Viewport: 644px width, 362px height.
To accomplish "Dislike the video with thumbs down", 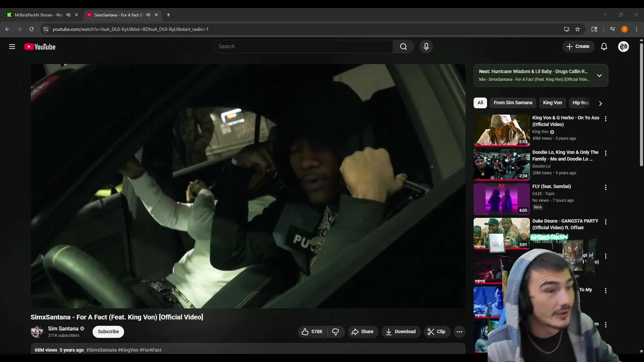I will coord(336,332).
